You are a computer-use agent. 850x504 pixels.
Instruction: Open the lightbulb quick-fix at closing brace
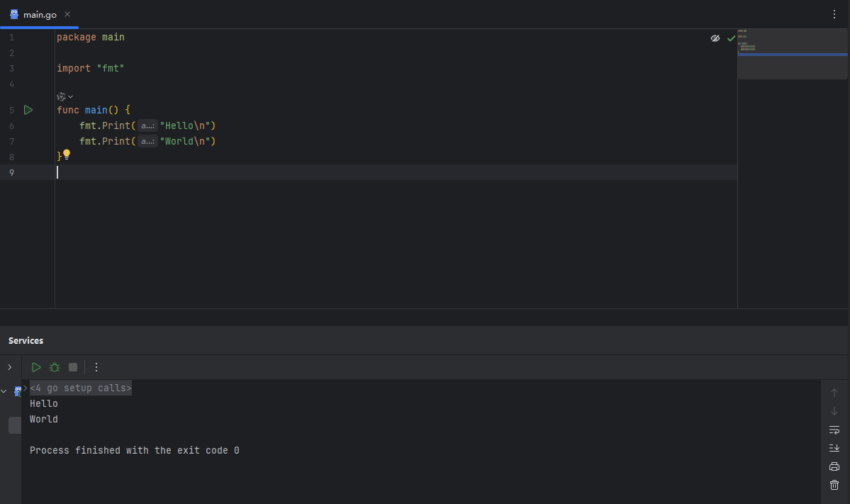click(x=67, y=154)
